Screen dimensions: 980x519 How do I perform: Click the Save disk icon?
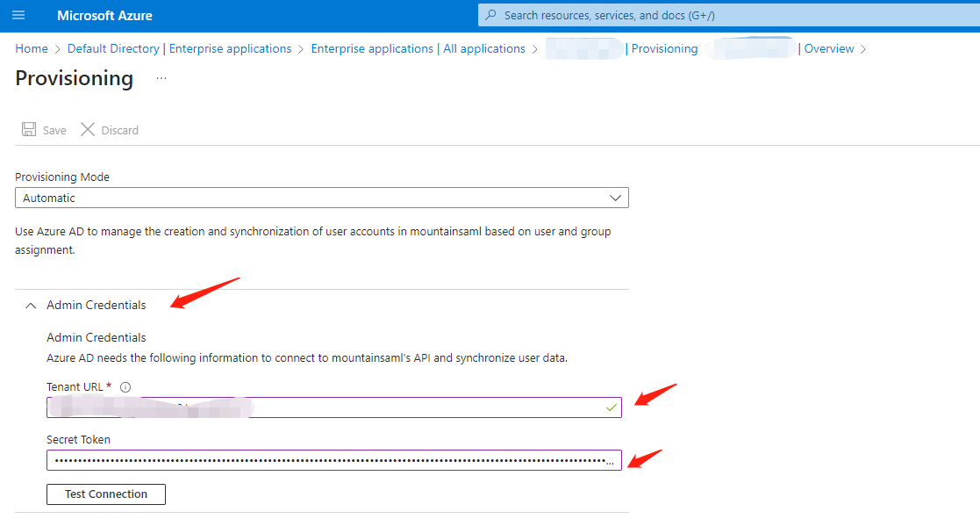coord(29,129)
